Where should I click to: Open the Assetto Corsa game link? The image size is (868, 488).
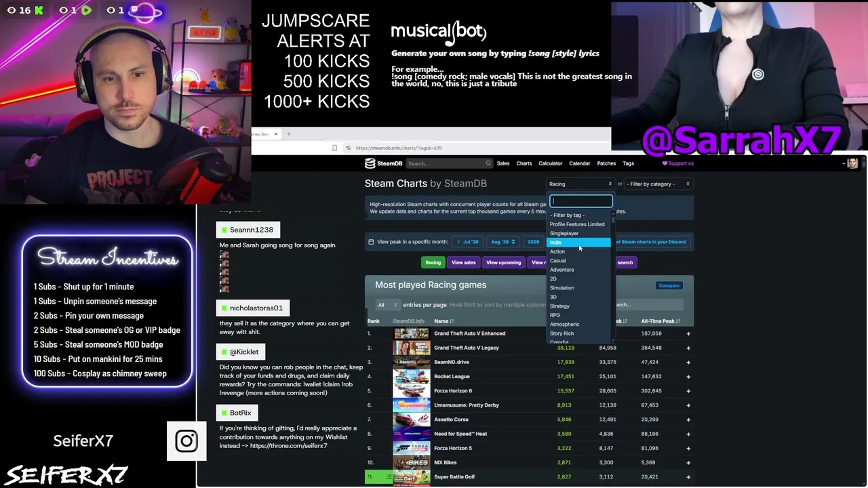[x=451, y=420]
